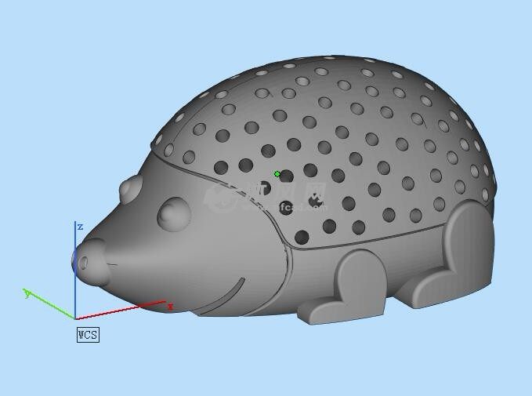Select the hedgehog's eye bump
Screen dimensions: 532x396
[x=173, y=214]
